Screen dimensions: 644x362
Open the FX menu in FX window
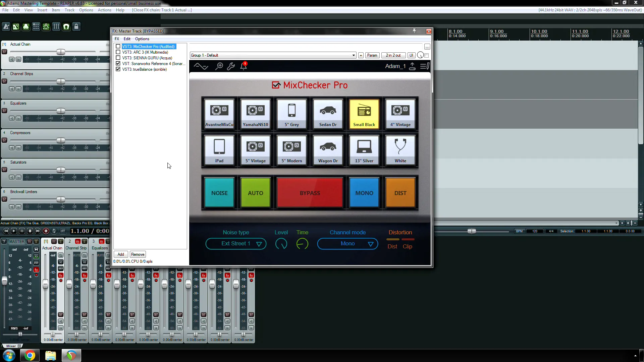point(117,39)
